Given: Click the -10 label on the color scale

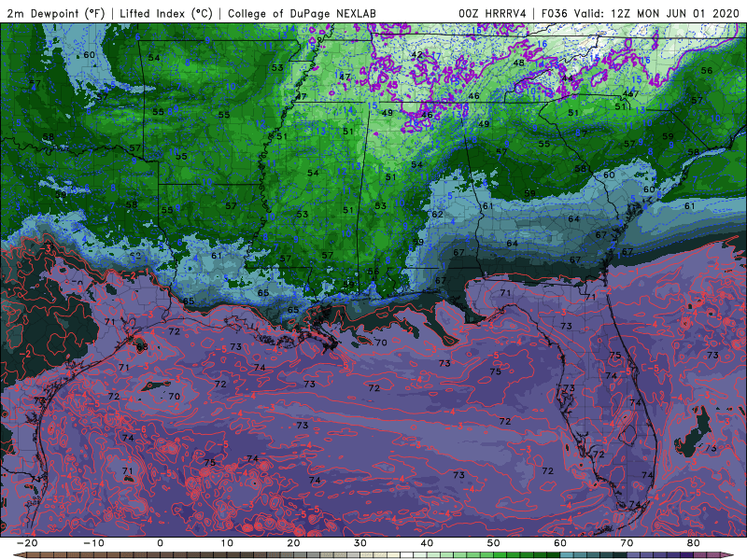Looking at the screenshot, I should 93,543.
